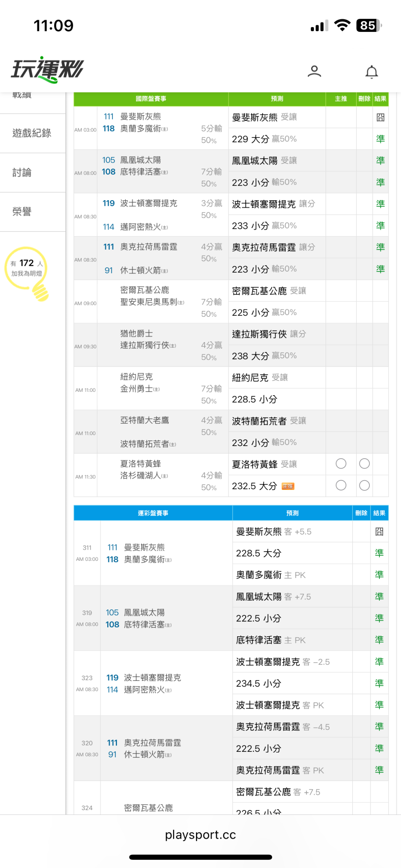Tap the notification bell icon
This screenshot has width=401, height=868.
click(x=371, y=72)
